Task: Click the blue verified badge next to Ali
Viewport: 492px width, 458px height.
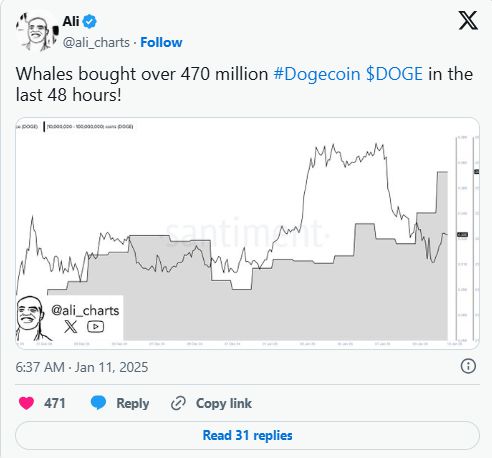Action: tap(89, 22)
